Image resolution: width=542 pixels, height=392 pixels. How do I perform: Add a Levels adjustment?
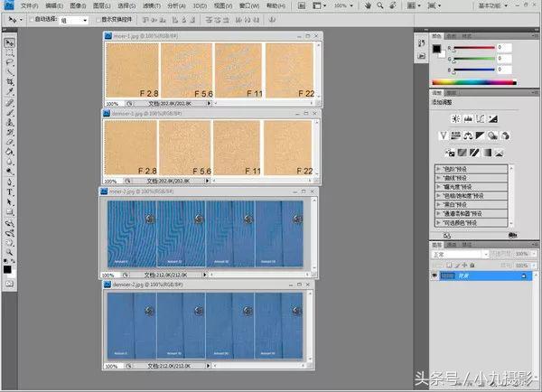[x=469, y=119]
